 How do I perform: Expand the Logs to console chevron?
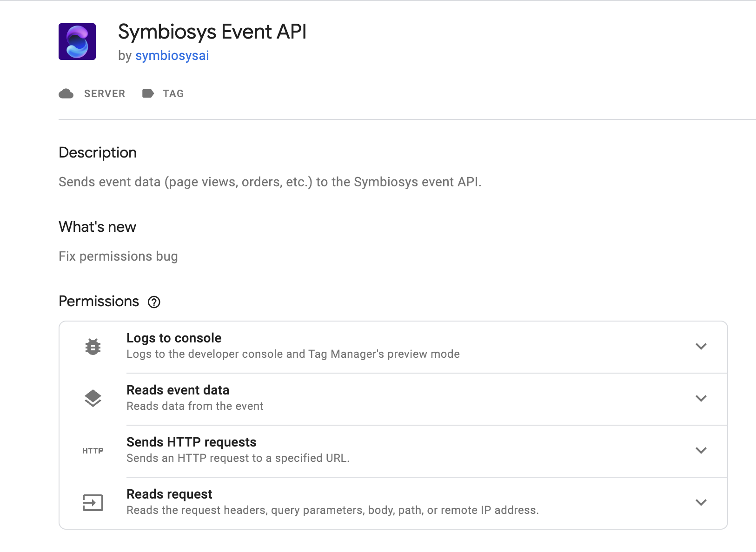point(701,347)
